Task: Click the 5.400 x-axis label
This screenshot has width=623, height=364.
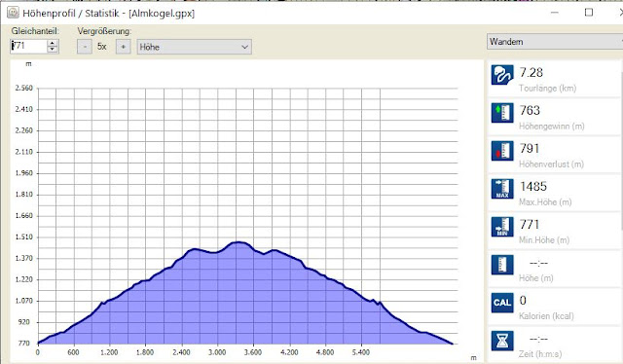Action: (x=361, y=352)
